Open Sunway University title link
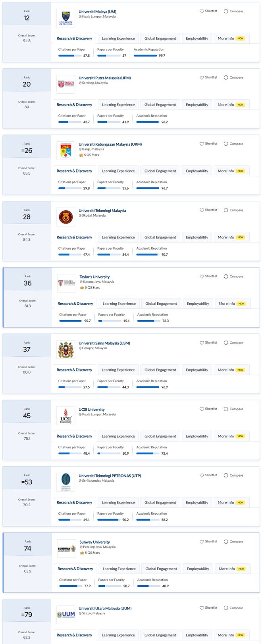The height and width of the screenshot is (644, 262). 94,542
